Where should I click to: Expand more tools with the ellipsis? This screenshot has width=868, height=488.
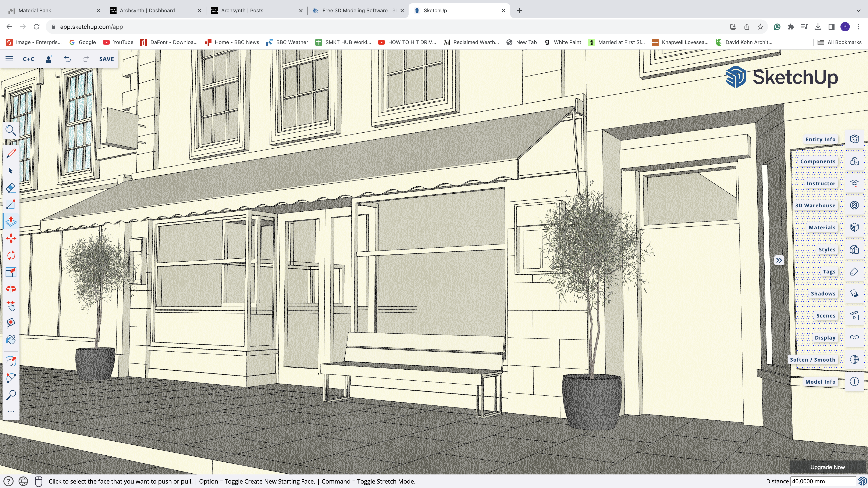11,412
